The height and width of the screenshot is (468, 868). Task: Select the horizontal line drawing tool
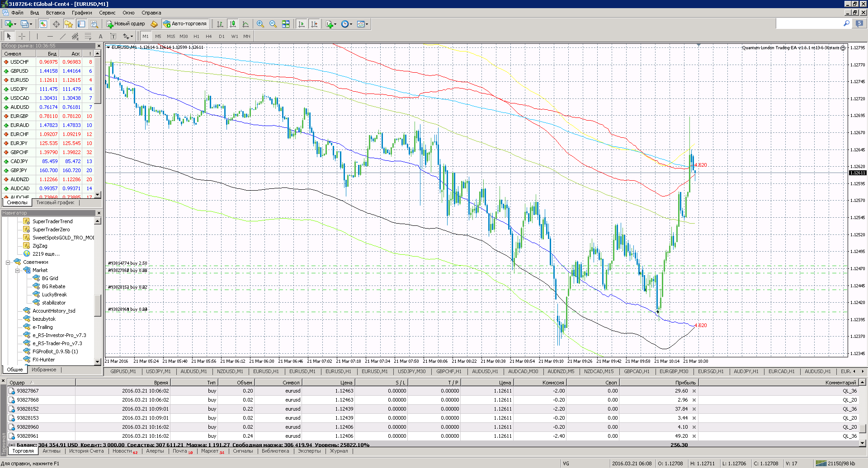coord(50,36)
